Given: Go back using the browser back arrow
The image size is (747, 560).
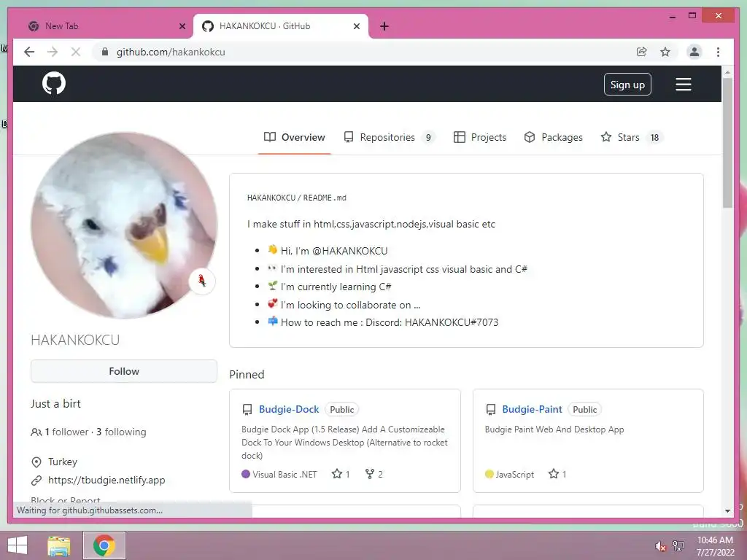Looking at the screenshot, I should [29, 52].
